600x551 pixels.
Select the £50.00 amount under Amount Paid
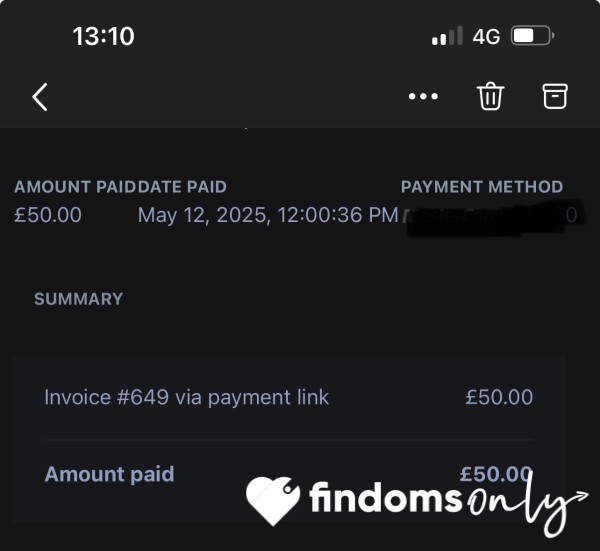click(x=48, y=215)
